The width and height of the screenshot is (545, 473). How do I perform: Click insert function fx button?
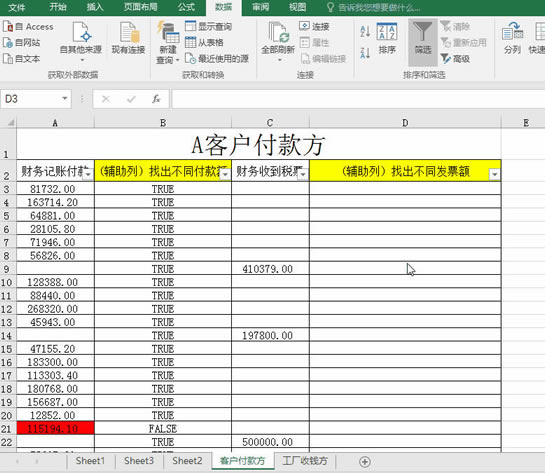pyautogui.click(x=156, y=99)
